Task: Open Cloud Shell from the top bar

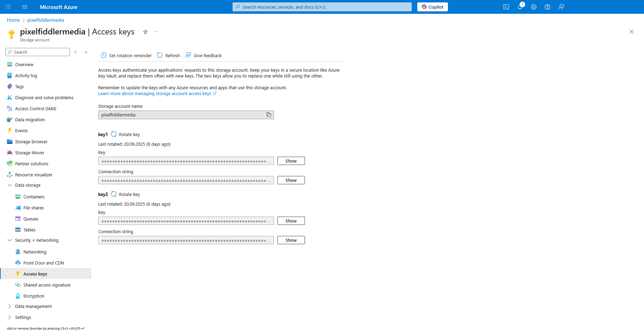Action: (x=506, y=7)
